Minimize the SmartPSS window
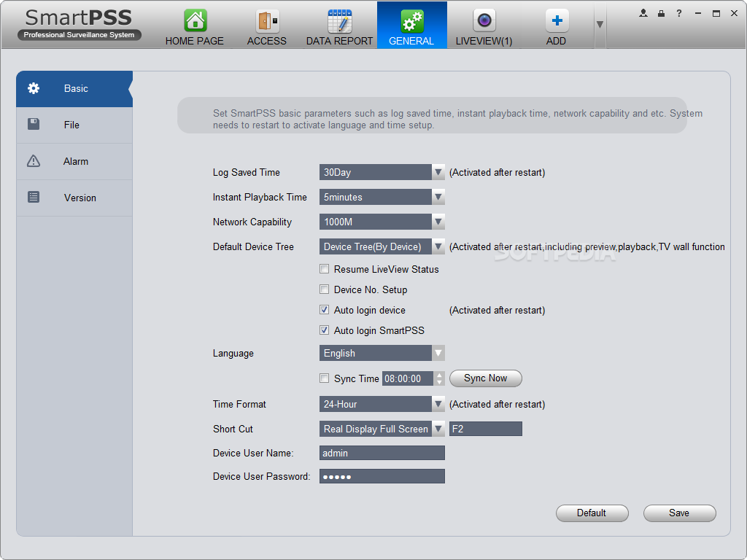Viewport: 747px width, 560px height. (x=698, y=13)
